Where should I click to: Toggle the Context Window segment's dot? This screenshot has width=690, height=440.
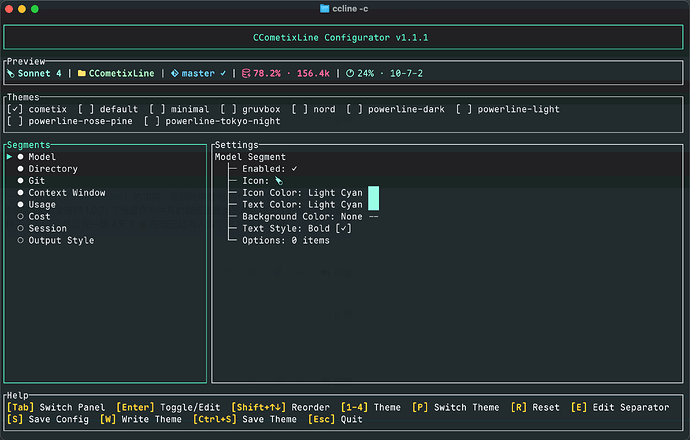pos(20,192)
